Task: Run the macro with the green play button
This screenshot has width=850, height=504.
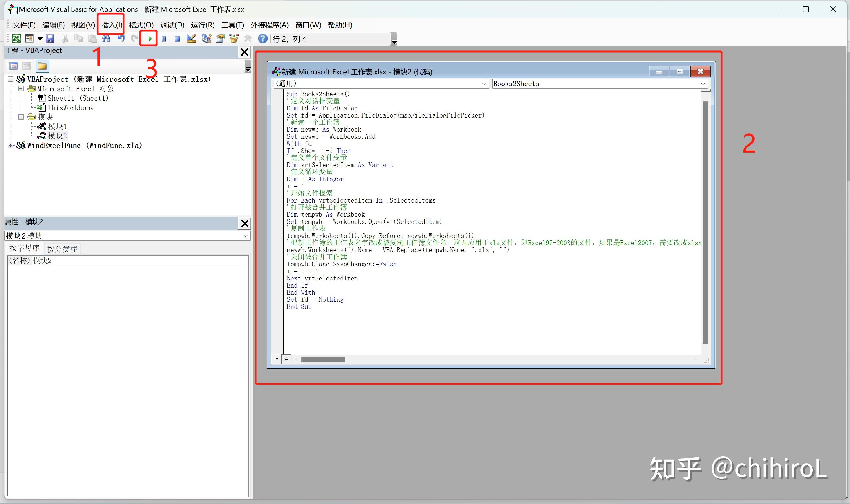Action: point(149,39)
